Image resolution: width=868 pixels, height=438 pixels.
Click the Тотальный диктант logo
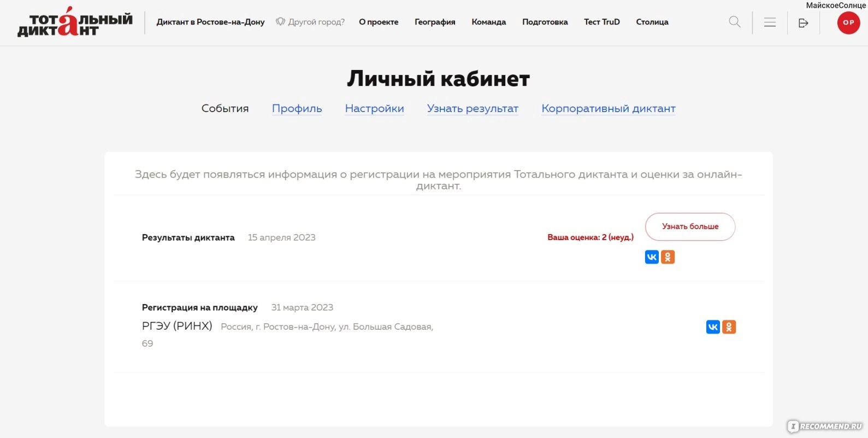click(75, 22)
